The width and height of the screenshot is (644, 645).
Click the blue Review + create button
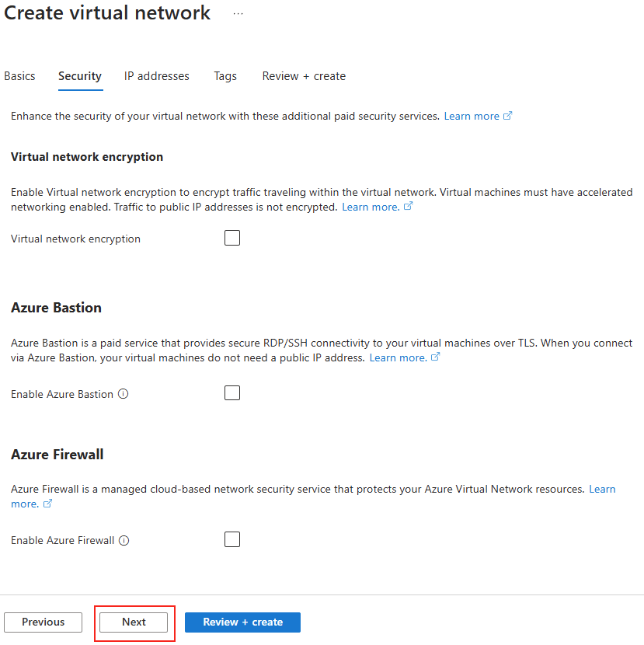coord(242,622)
